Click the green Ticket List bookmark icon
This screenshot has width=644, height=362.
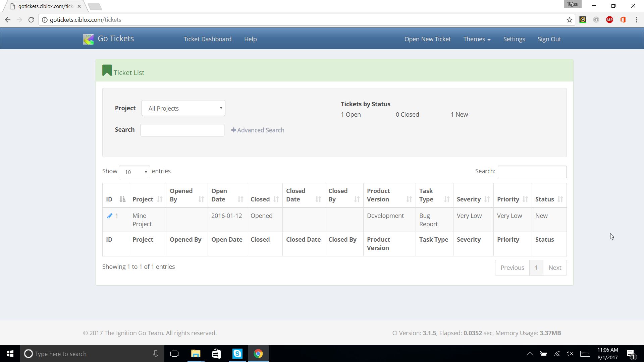[x=107, y=70]
